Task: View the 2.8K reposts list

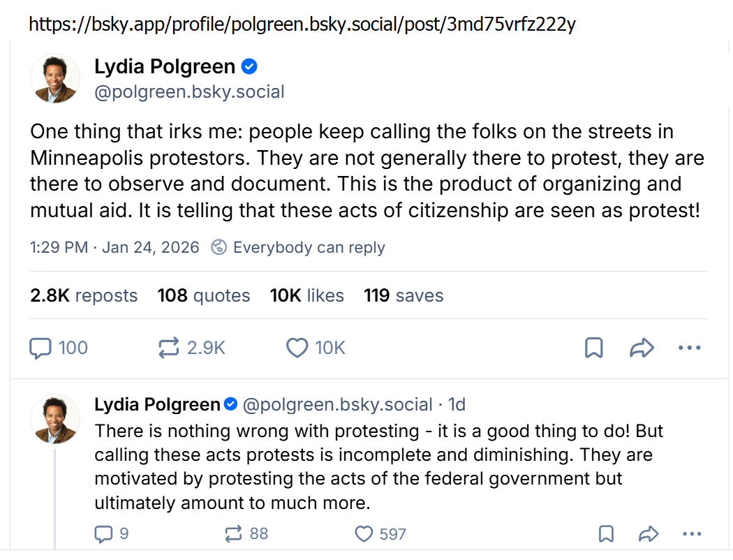Action: pos(84,295)
